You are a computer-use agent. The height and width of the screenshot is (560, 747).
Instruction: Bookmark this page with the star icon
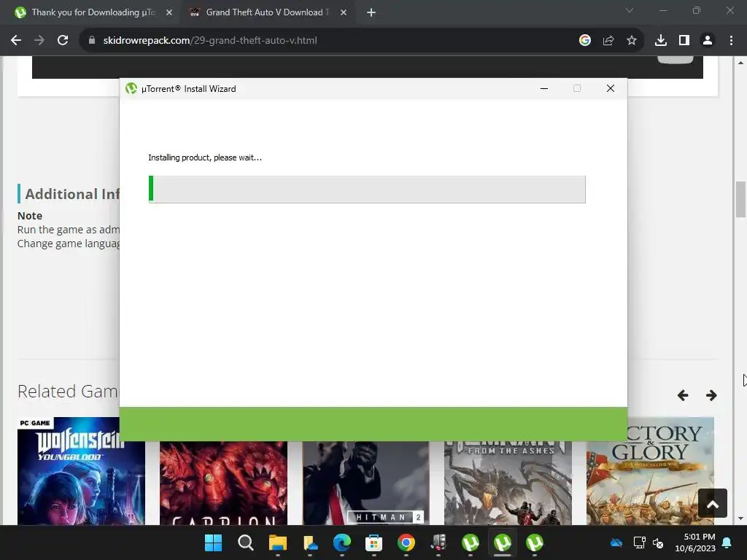click(x=632, y=41)
